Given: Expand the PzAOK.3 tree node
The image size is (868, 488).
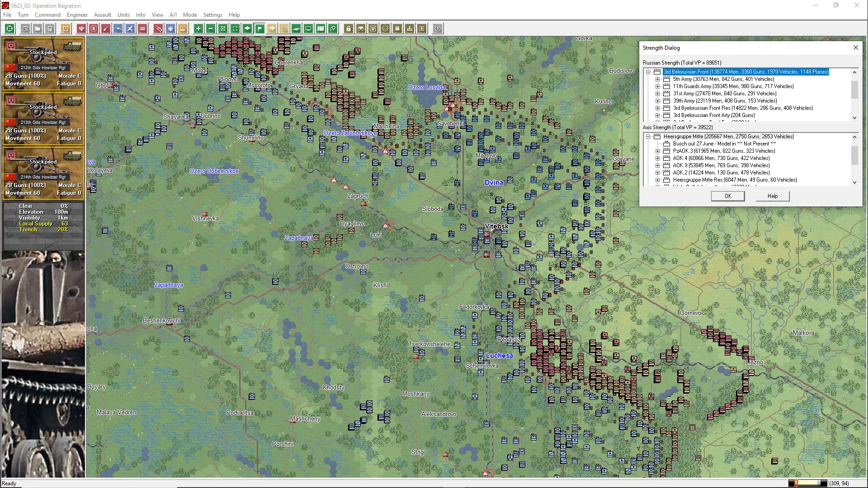Looking at the screenshot, I should tap(658, 151).
